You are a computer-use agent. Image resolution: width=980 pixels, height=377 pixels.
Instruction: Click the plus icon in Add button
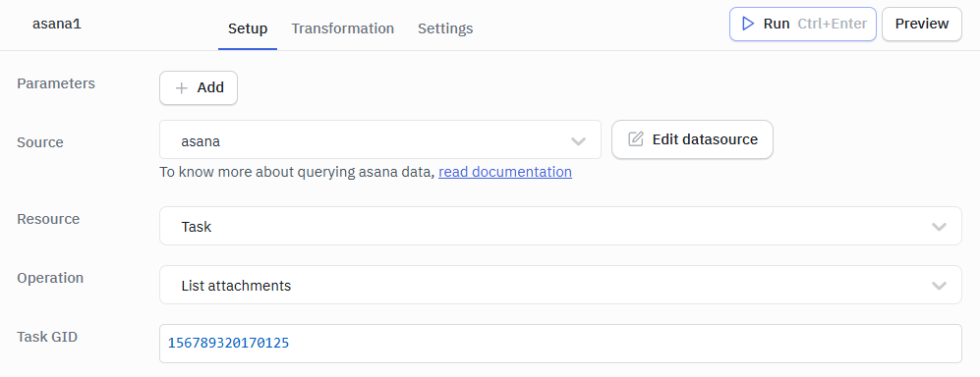click(x=181, y=88)
